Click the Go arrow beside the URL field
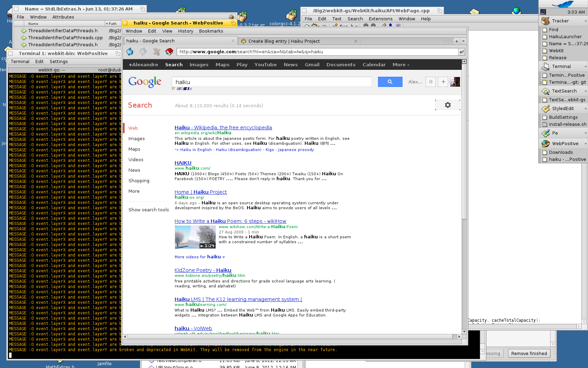The width and height of the screenshot is (588, 368). tap(462, 52)
